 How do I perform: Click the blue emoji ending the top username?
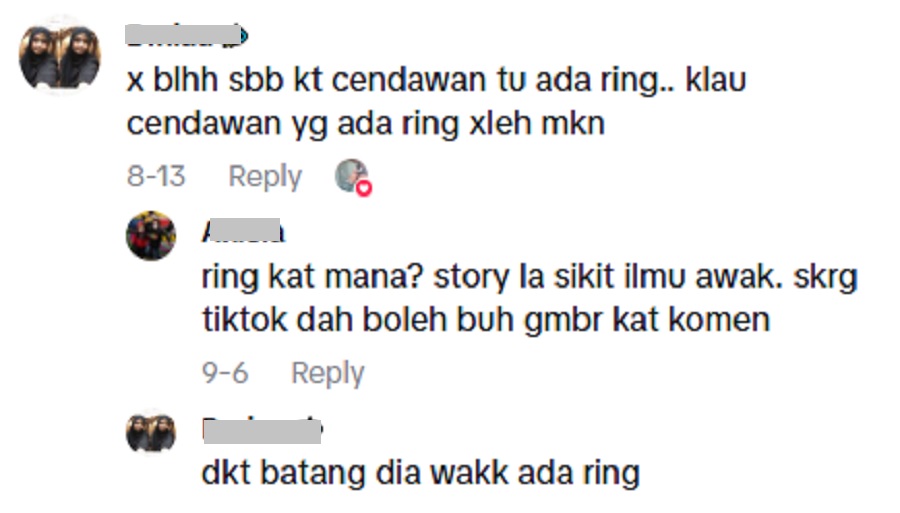[244, 36]
